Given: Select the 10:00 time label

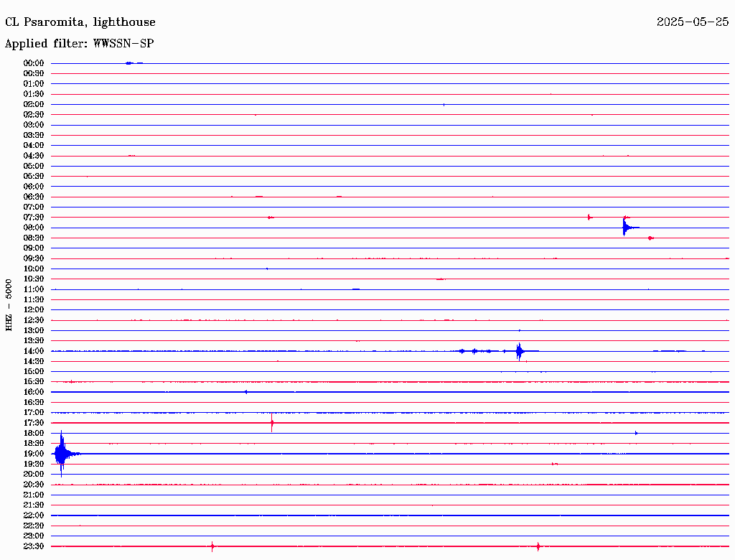Looking at the screenshot, I should (x=34, y=269).
